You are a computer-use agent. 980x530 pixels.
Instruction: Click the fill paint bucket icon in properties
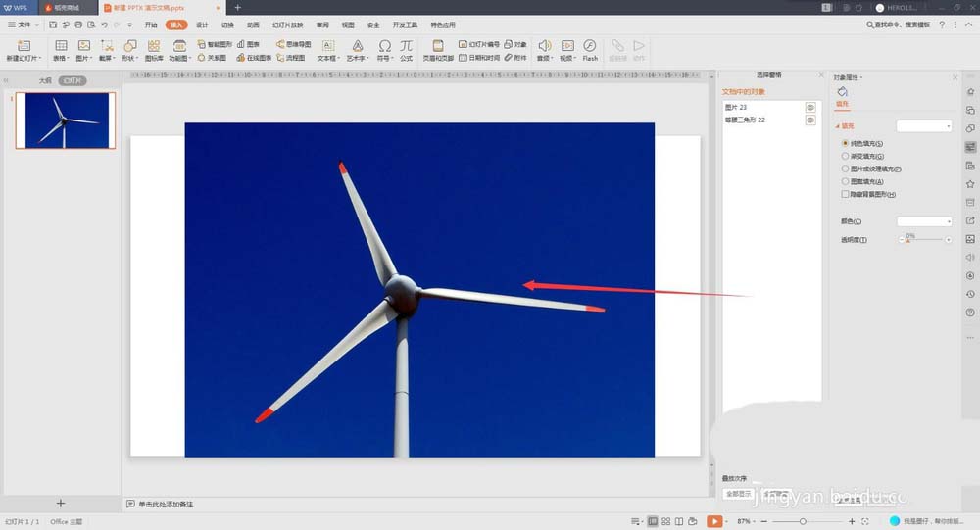pos(843,92)
